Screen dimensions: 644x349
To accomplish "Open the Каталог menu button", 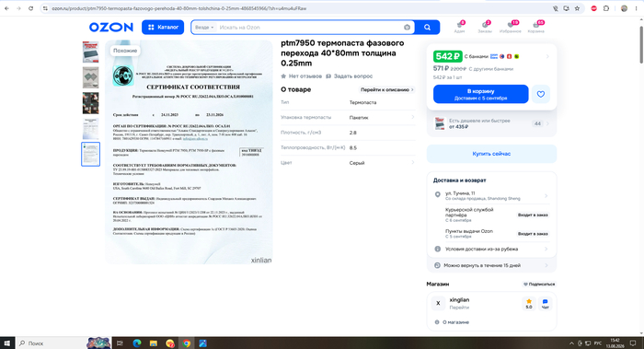I will (x=163, y=27).
